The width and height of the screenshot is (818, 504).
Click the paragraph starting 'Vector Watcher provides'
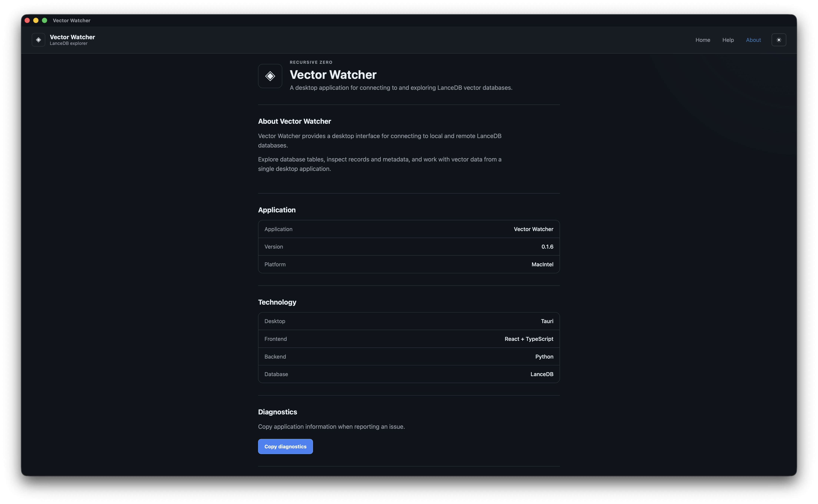380,141
